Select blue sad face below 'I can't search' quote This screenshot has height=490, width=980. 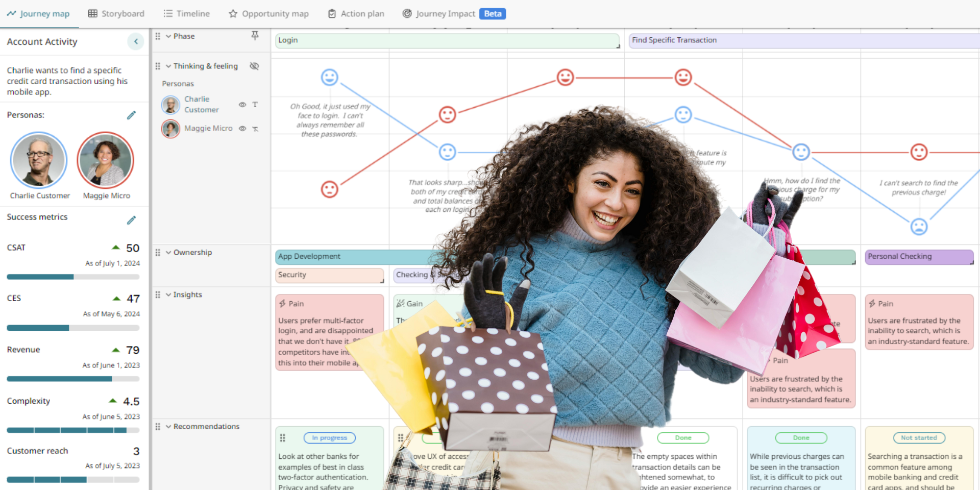(x=919, y=227)
